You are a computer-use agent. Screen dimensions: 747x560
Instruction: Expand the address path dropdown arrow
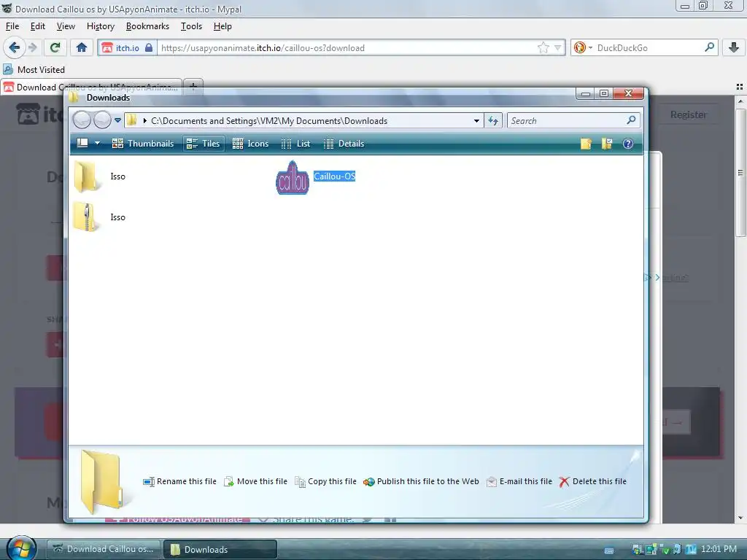coord(476,121)
